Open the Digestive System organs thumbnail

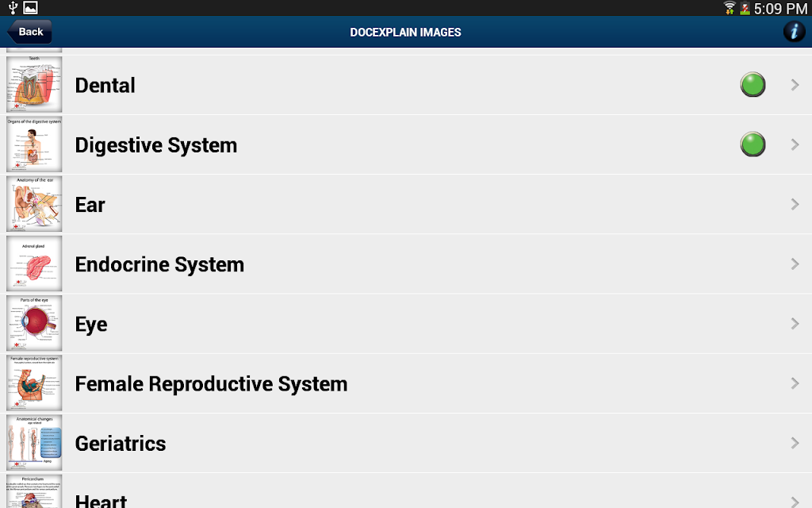(x=34, y=144)
